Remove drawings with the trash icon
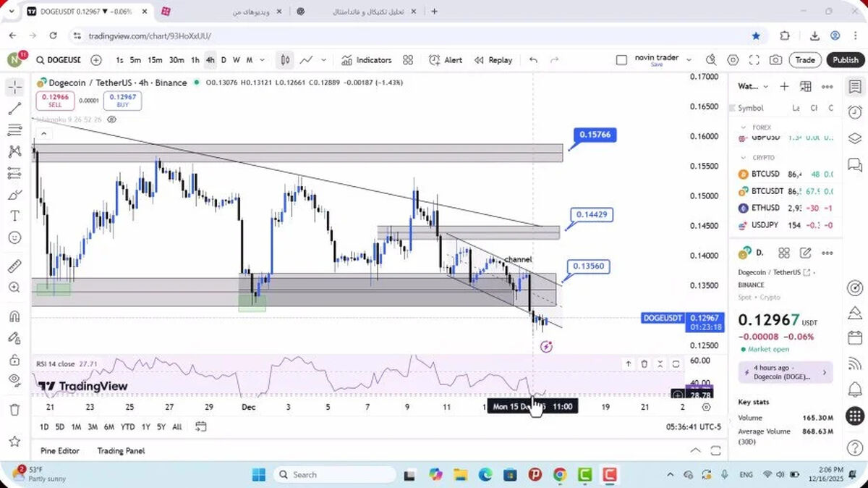This screenshot has height=488, width=868. (14, 410)
